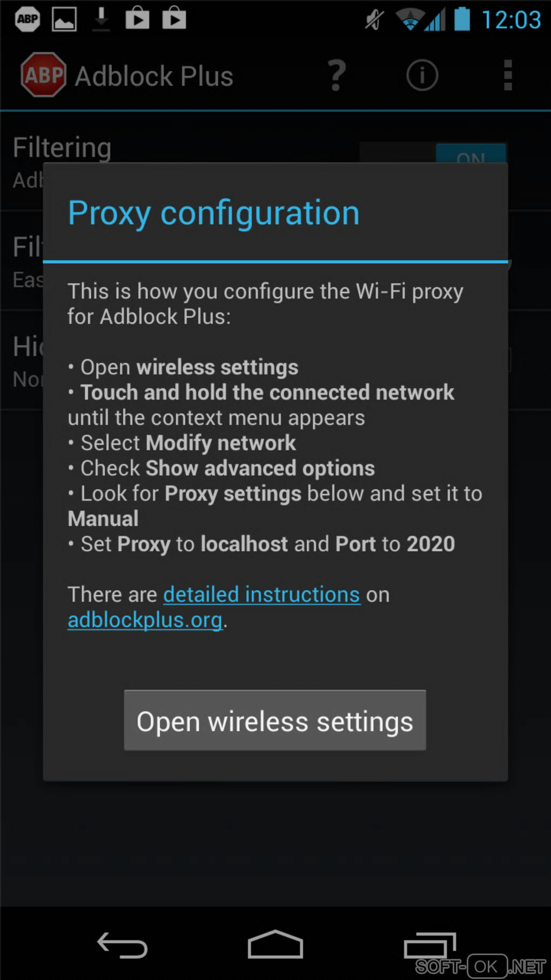Tap the 12:03 clock in status bar

511,20
